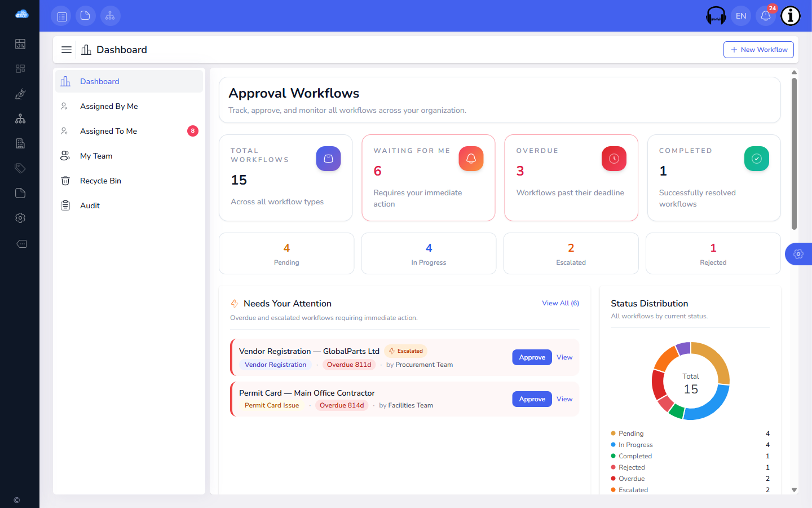Open the Audit page
812x508 pixels.
point(129,205)
